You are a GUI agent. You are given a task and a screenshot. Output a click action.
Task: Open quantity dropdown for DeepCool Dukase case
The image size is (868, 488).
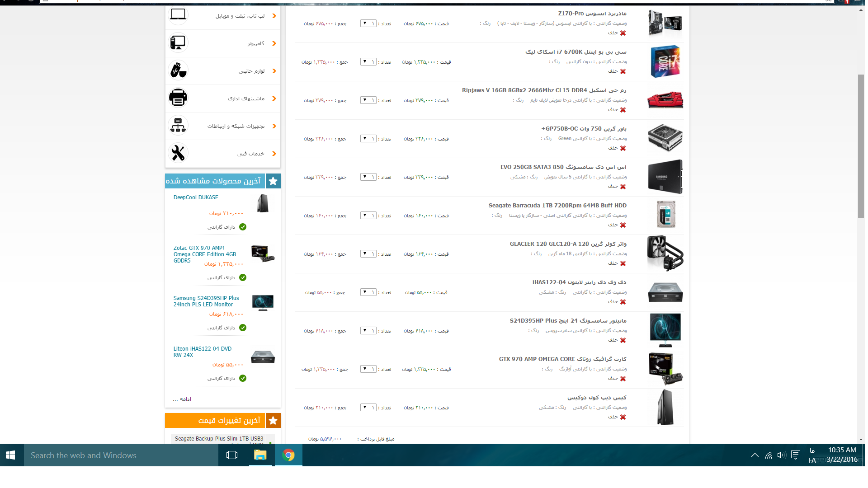368,408
